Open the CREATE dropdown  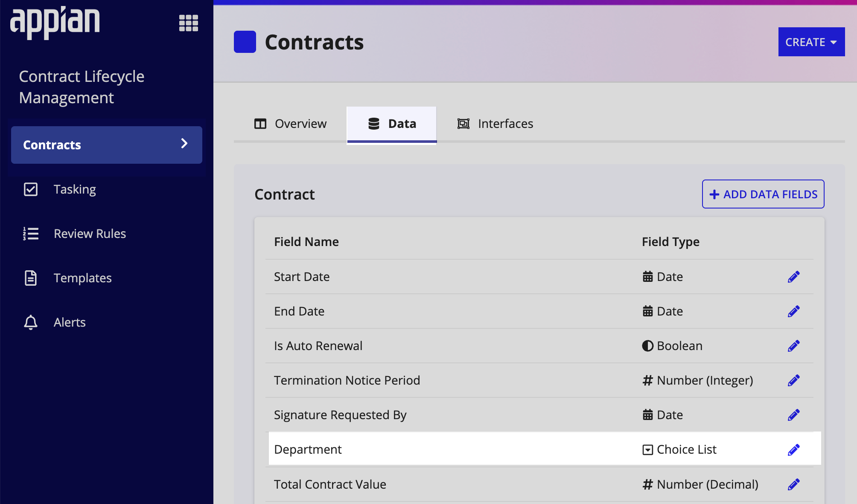tap(811, 42)
